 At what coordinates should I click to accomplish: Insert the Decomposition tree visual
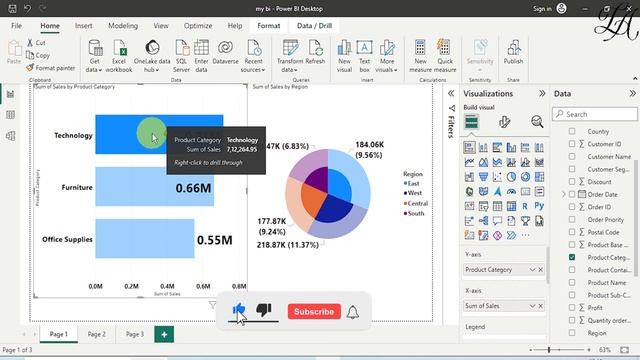[x=483, y=221]
